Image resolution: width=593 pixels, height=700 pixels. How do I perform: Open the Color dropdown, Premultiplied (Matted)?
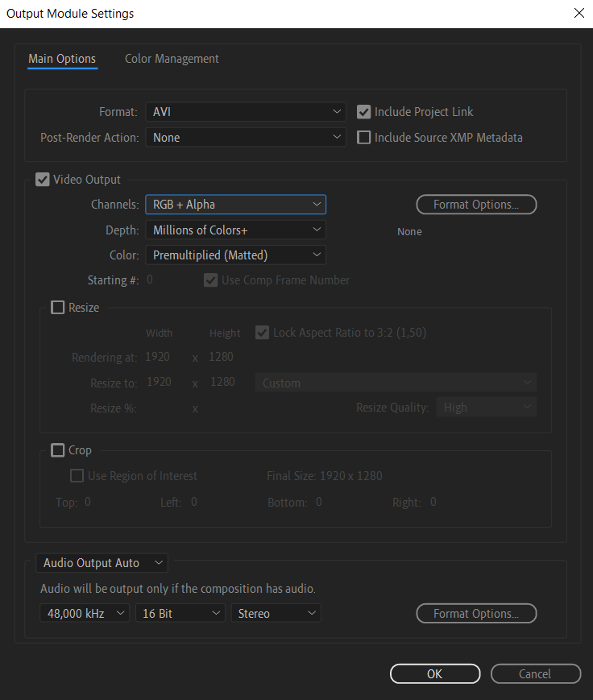236,255
